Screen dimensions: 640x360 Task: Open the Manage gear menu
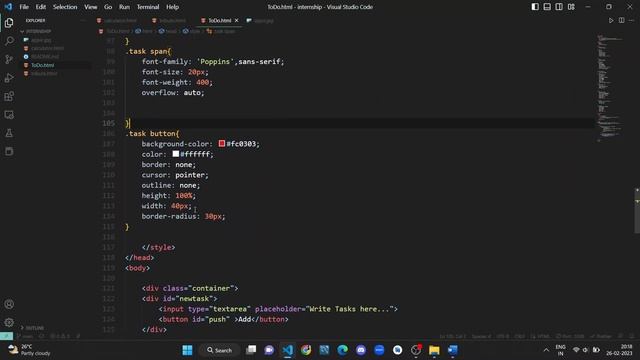pos(9,322)
